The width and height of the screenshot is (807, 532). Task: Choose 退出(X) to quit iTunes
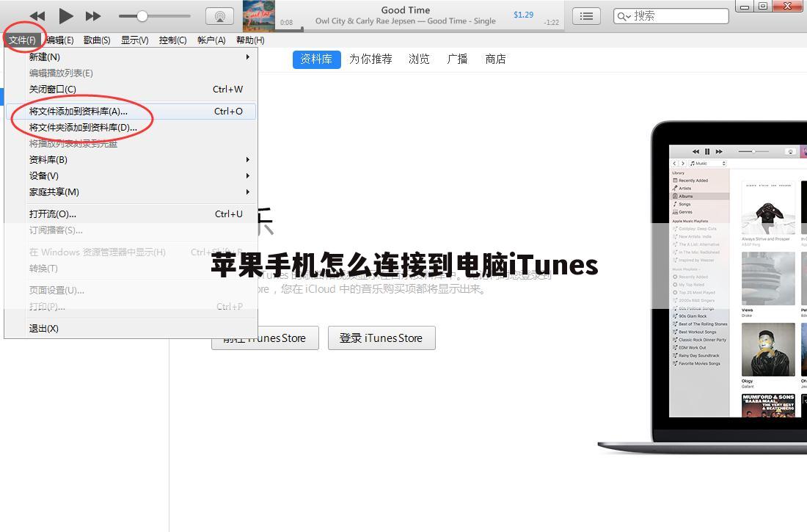coord(131,329)
